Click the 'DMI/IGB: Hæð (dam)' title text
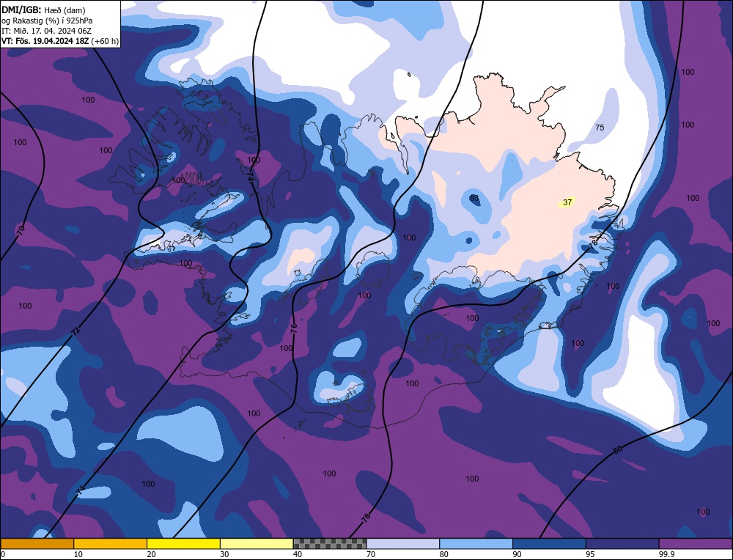The height and width of the screenshot is (560, 733). click(43, 10)
